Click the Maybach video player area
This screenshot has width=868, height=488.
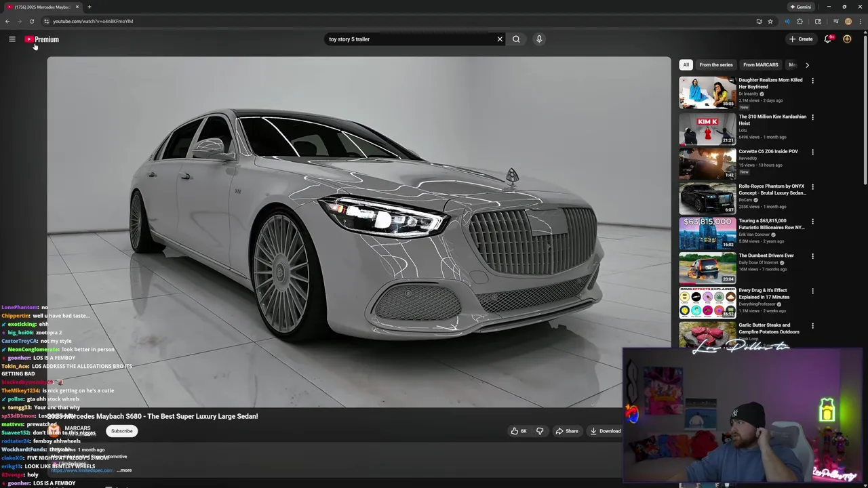[359, 232]
